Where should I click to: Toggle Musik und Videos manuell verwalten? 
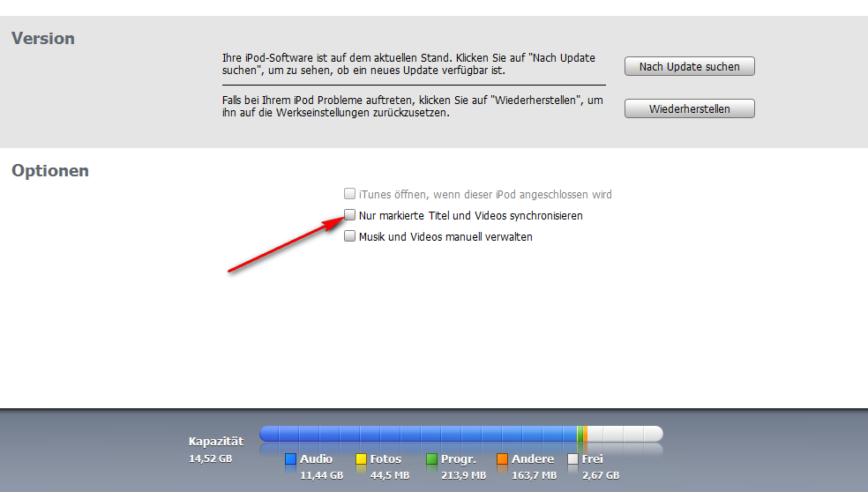(x=349, y=235)
